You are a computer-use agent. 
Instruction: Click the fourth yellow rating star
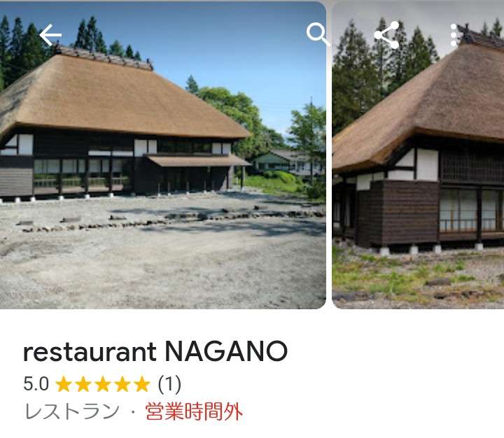point(122,384)
